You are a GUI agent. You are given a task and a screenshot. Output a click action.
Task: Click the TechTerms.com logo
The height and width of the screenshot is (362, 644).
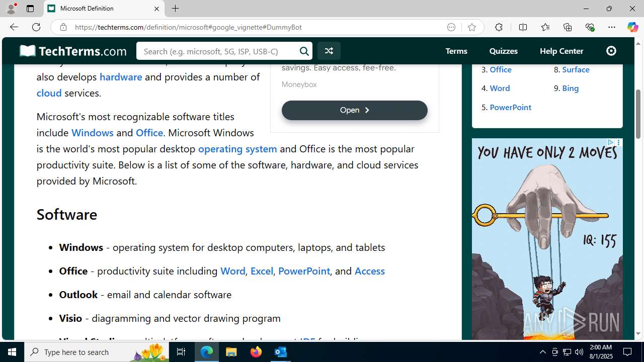click(x=73, y=51)
